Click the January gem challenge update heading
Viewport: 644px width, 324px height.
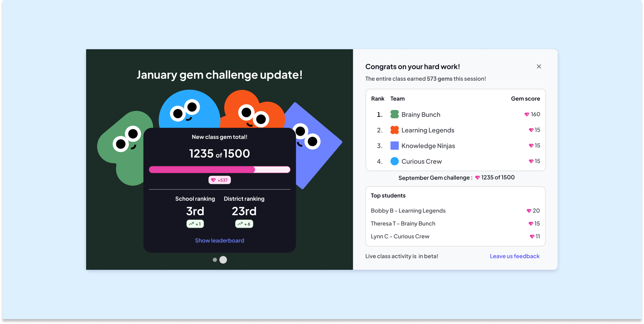pyautogui.click(x=219, y=75)
